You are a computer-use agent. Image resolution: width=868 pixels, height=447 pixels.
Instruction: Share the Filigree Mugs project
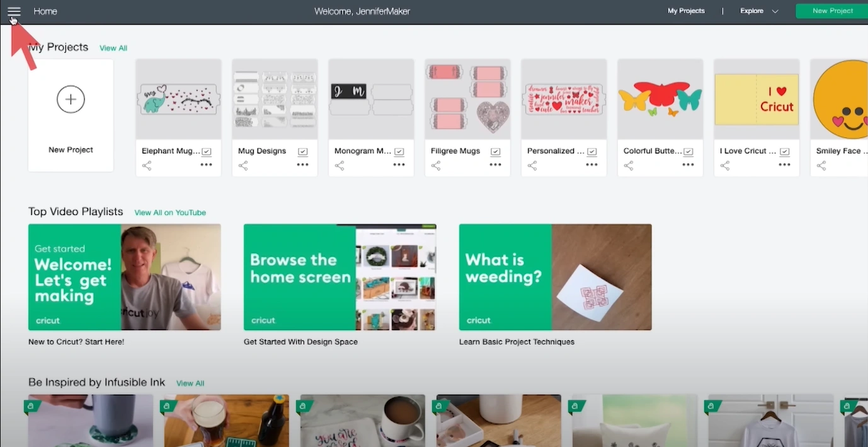[436, 166]
